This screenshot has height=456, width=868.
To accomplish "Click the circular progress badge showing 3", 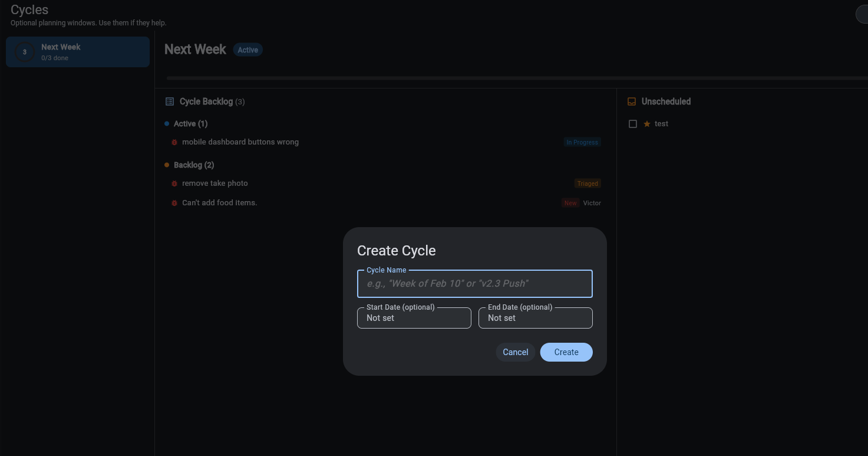I will pos(24,51).
